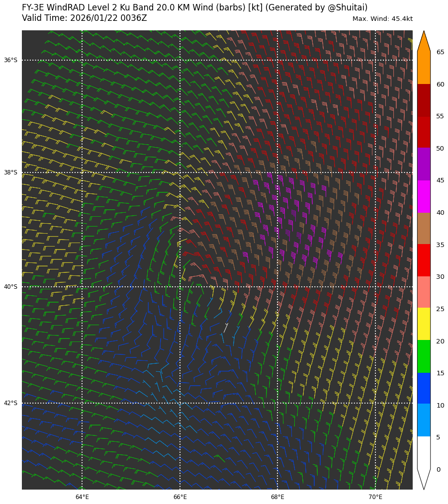Click the FY-3E WindRAD plot title
The width and height of the screenshot is (448, 504).
pyautogui.click(x=194, y=8)
